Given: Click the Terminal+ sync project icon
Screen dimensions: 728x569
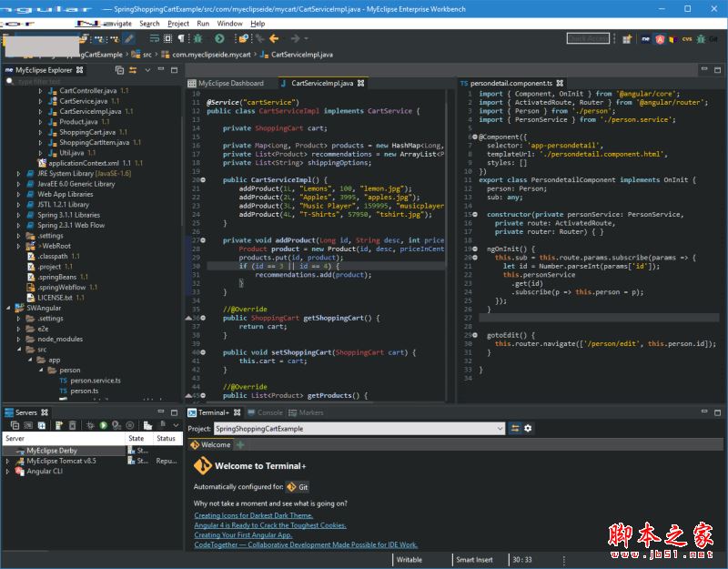Looking at the screenshot, I should click(515, 428).
